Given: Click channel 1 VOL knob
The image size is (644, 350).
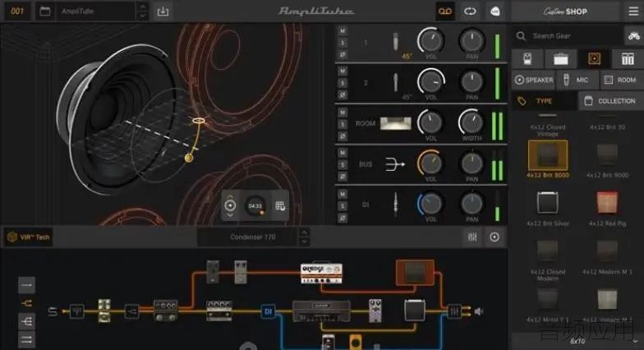Looking at the screenshot, I should (x=430, y=40).
